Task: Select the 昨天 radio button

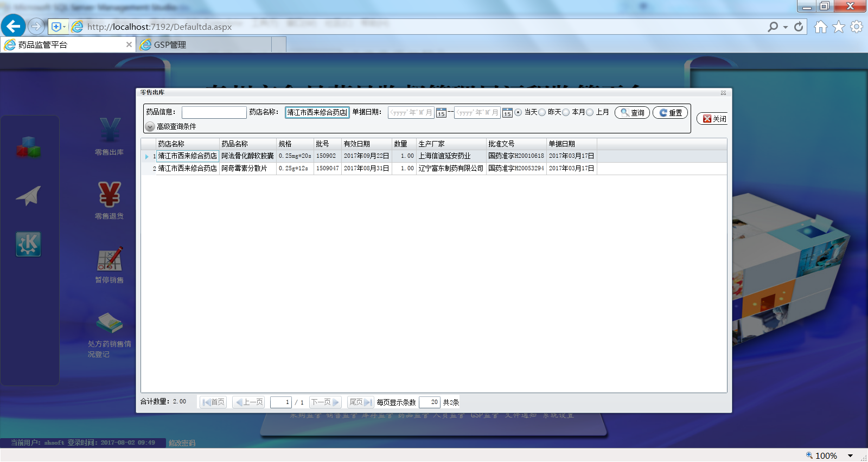Action: pyautogui.click(x=542, y=112)
